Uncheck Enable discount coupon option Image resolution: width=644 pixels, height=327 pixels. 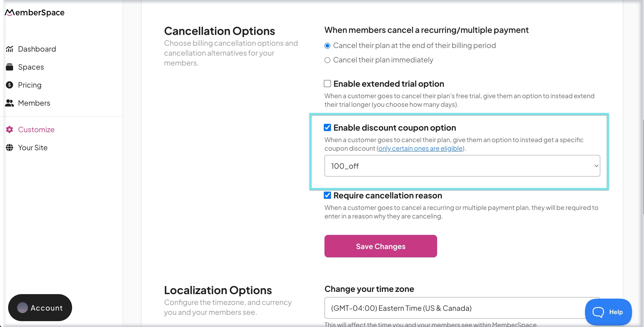(327, 127)
